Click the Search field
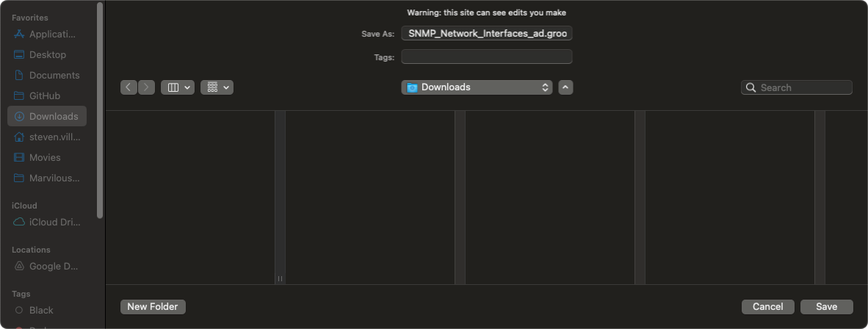Screen dimensions: 868x329 coord(797,87)
